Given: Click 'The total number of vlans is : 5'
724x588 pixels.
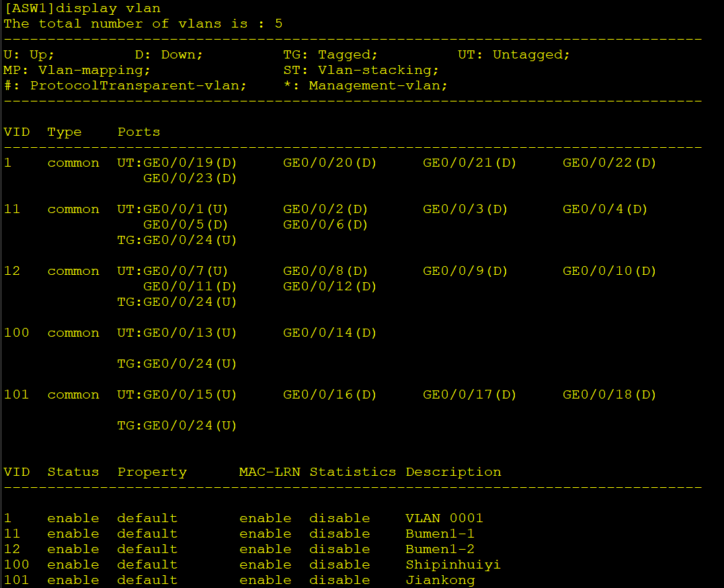Looking at the screenshot, I should click(143, 24).
